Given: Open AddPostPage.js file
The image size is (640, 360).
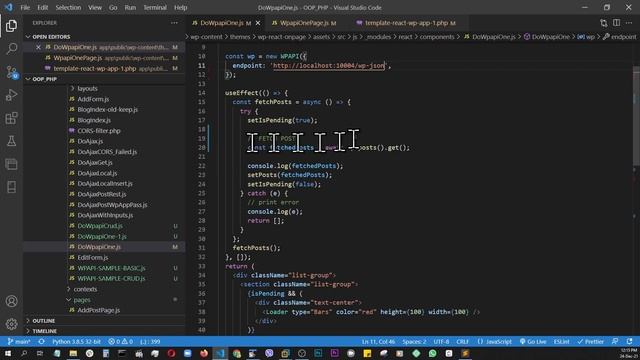Looking at the screenshot, I should click(98, 310).
